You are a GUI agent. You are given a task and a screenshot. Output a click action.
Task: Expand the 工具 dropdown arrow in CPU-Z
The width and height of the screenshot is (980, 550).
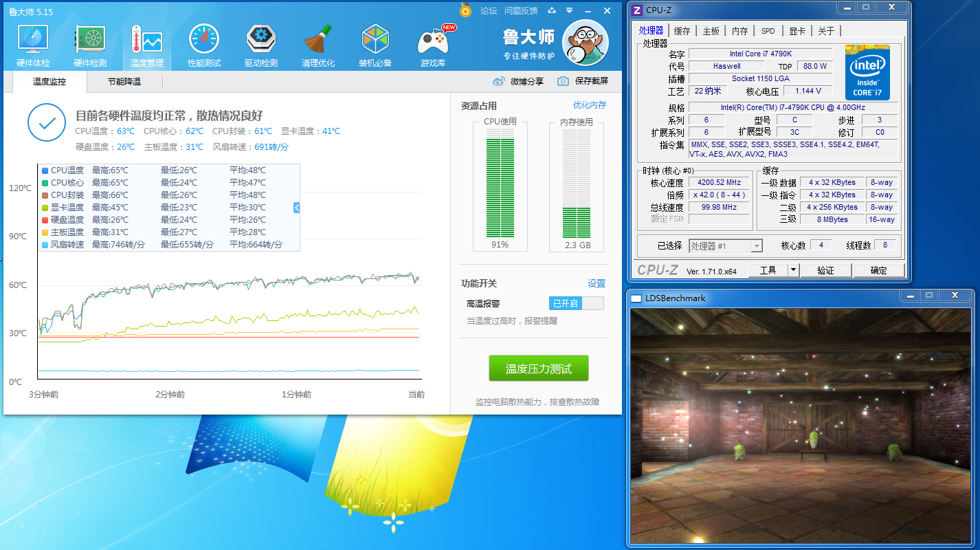[793, 270]
